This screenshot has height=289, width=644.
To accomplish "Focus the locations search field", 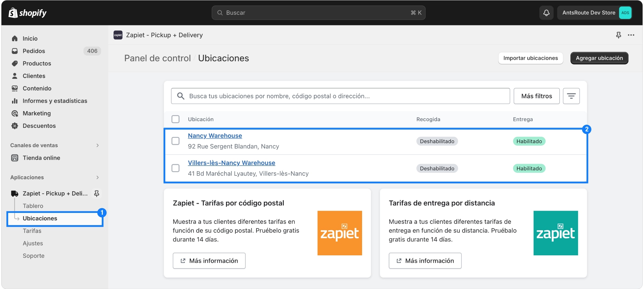I will point(340,96).
